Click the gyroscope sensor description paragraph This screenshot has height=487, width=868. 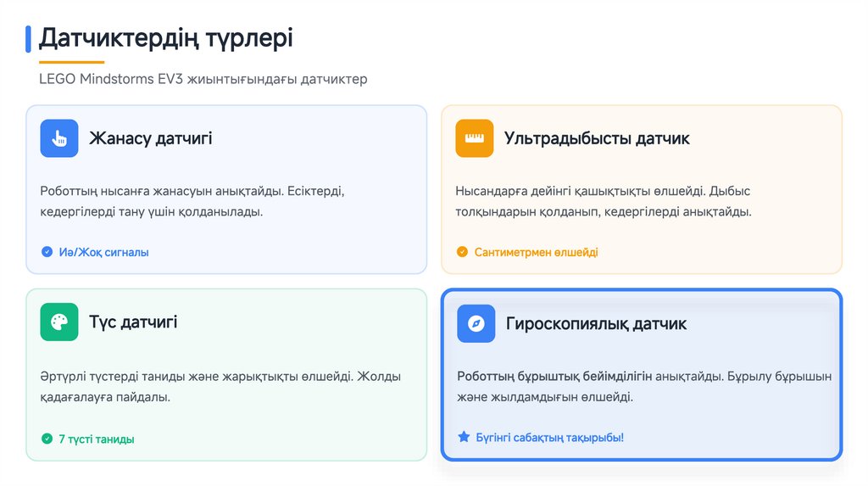[644, 386]
